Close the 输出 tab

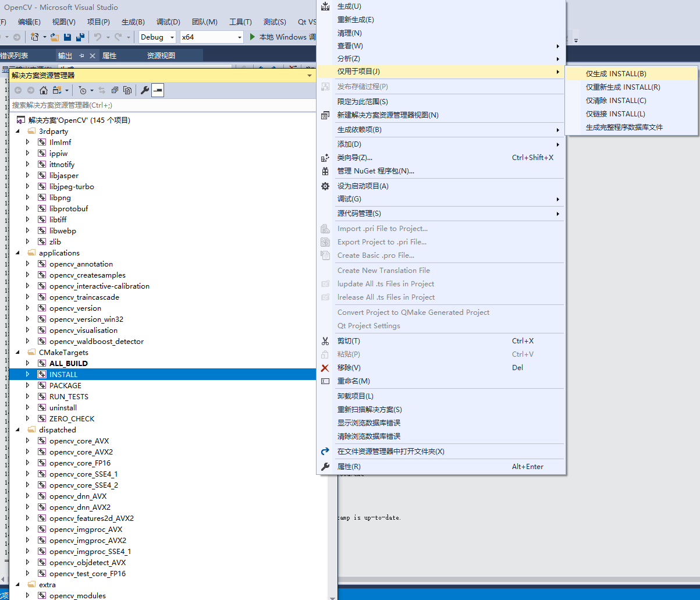tap(92, 56)
